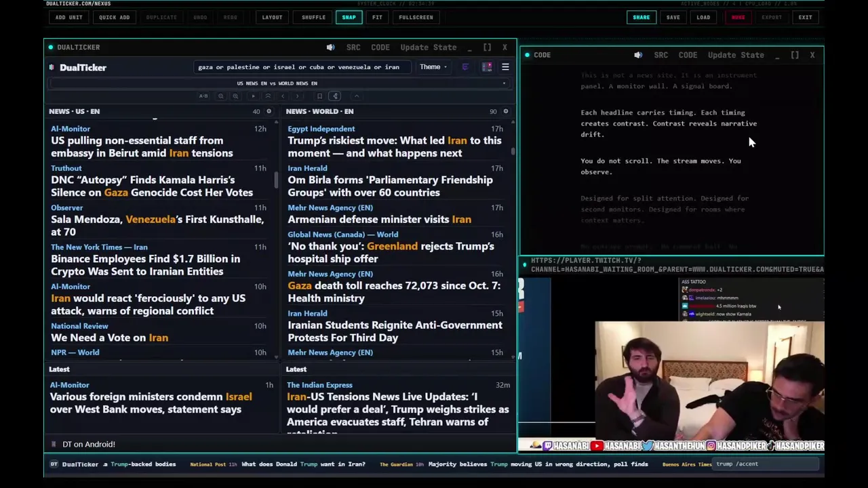Click the trump /accent input field
The height and width of the screenshot is (488, 868).
point(766,464)
